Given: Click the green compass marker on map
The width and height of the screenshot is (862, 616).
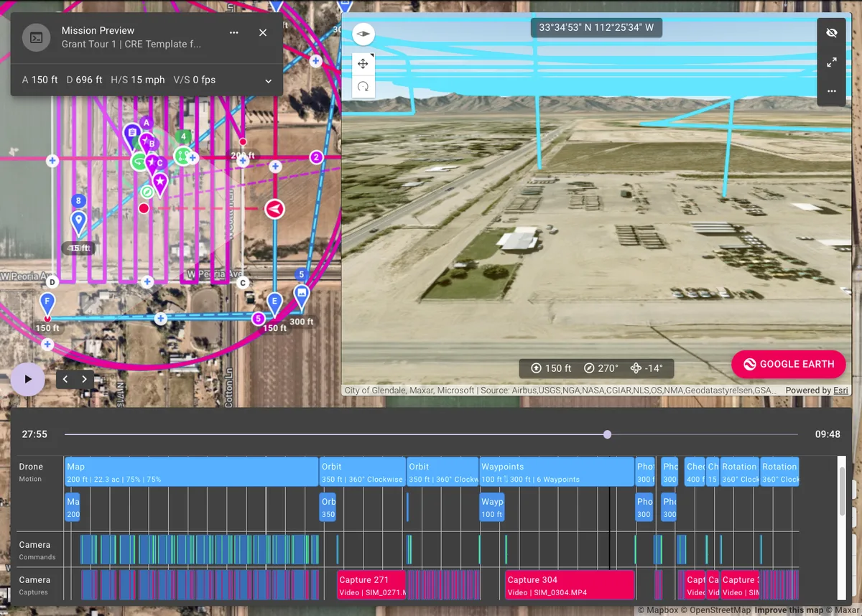Looking at the screenshot, I should click(x=147, y=192).
